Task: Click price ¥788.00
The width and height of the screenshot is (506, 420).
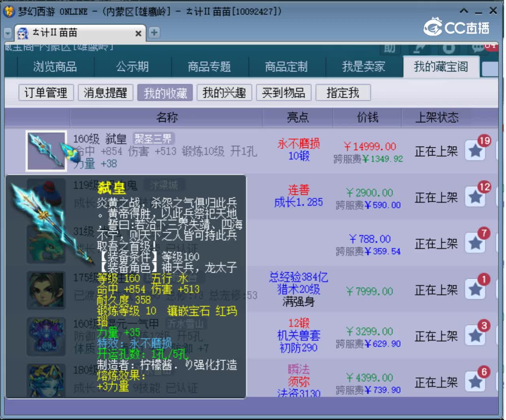Action: pos(370,239)
